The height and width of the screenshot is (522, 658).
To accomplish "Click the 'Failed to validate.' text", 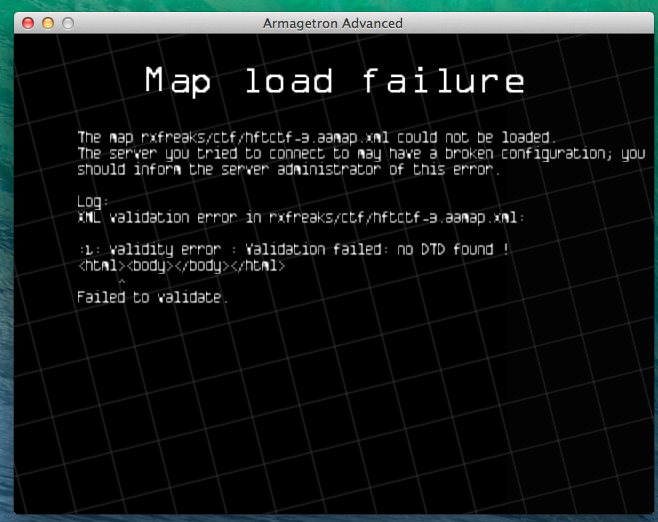I will 153,298.
